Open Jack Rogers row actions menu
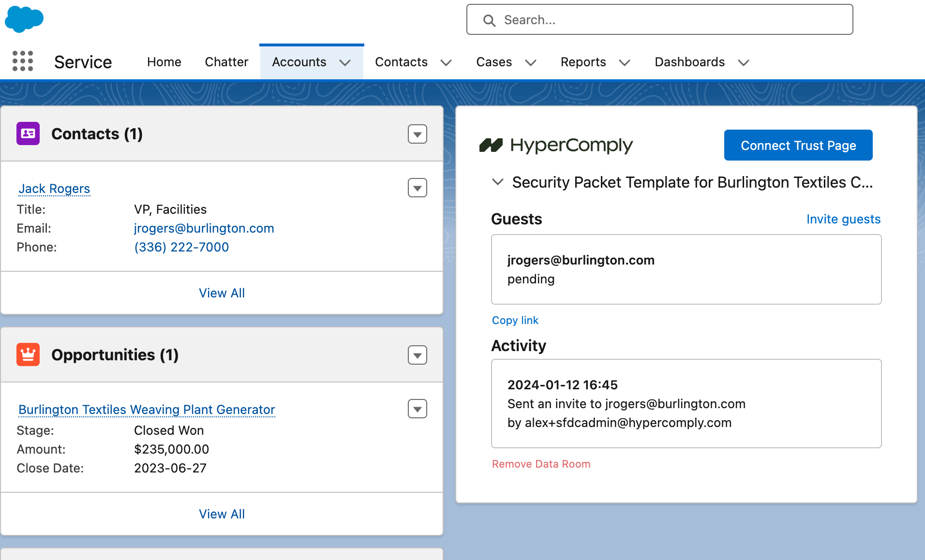This screenshot has width=925, height=560. [x=417, y=188]
